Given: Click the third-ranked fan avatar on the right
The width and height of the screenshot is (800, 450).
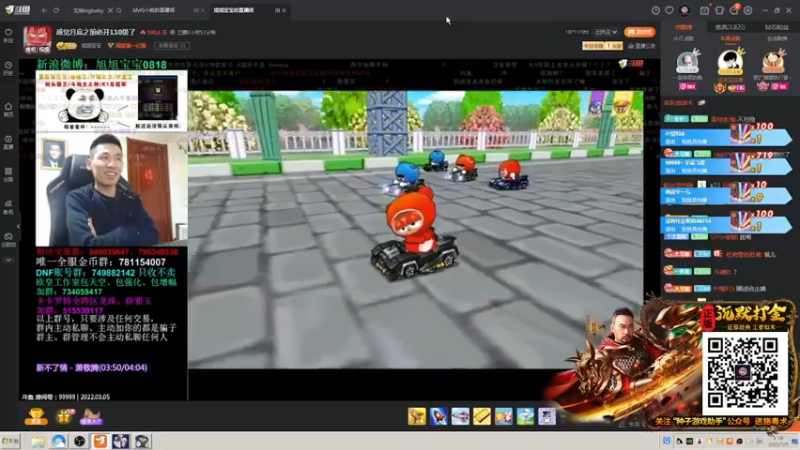Looking at the screenshot, I should click(773, 64).
